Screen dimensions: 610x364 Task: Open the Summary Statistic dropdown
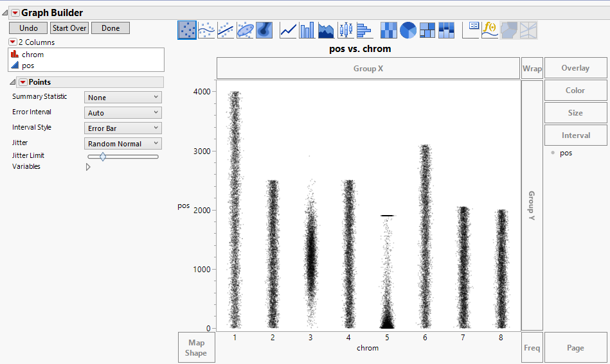pyautogui.click(x=123, y=98)
